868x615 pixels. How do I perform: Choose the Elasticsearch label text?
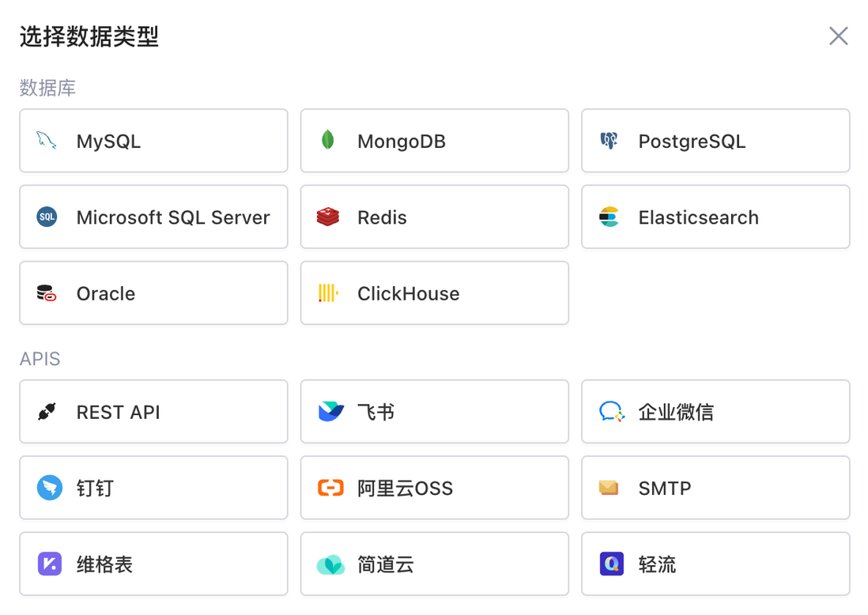[x=699, y=217]
